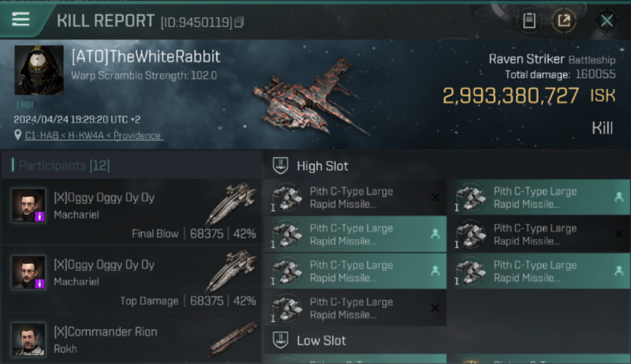Click the Low Slot section icon
Image resolution: width=631 pixels, height=364 pixels.
point(280,340)
